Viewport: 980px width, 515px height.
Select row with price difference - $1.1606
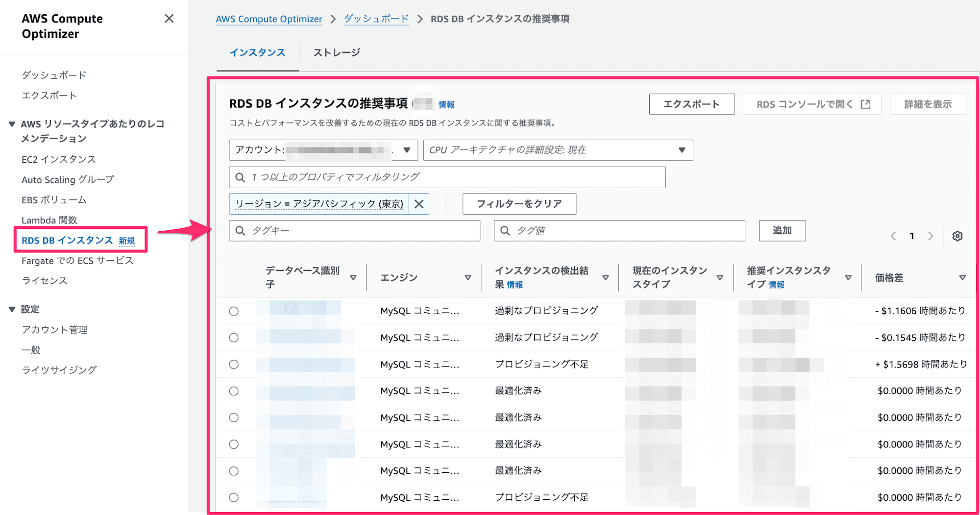pos(234,311)
